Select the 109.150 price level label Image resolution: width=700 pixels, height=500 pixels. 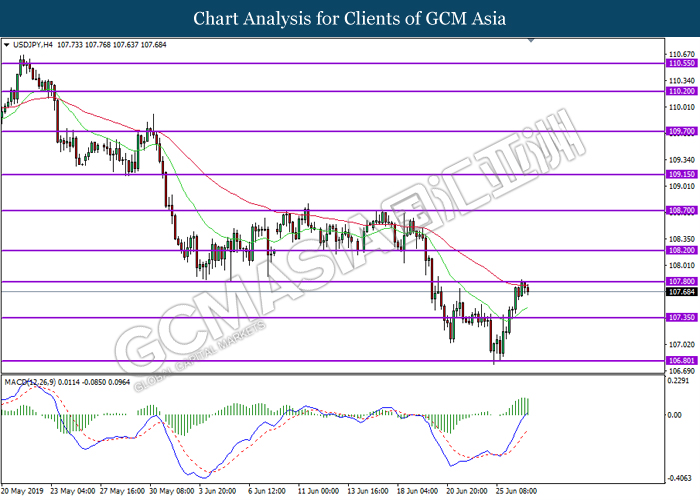pyautogui.click(x=681, y=174)
